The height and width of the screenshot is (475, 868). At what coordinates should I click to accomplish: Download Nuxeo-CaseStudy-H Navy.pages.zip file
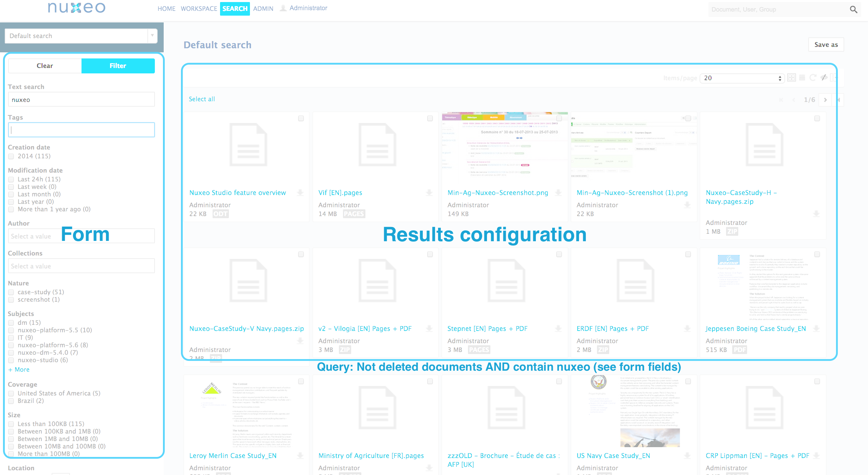(816, 214)
